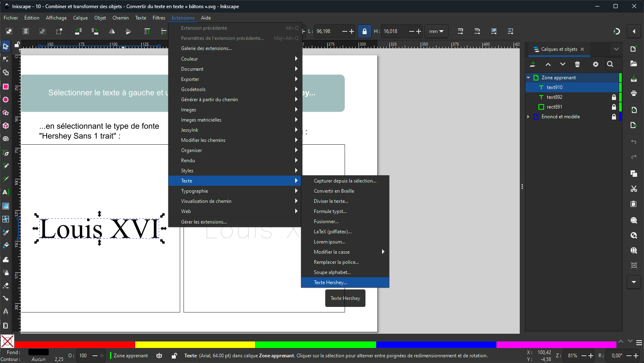Click the Print document icon
The width and height of the screenshot is (644, 363).
[x=633, y=93]
